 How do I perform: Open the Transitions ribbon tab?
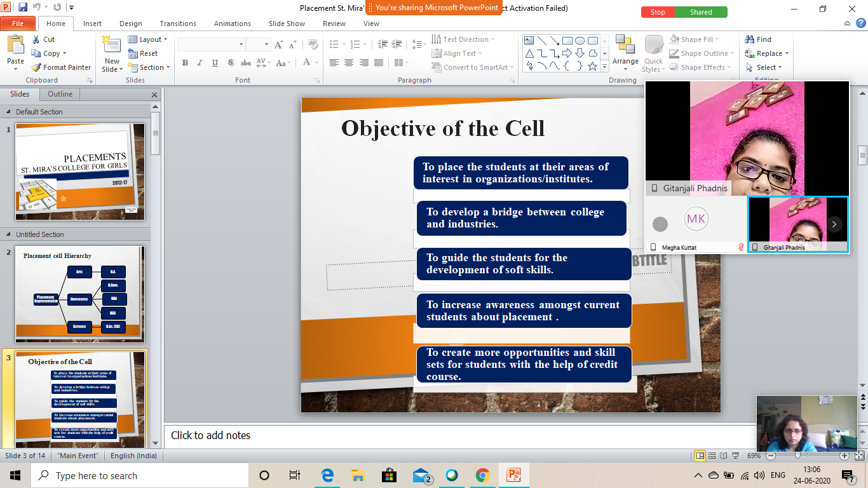pyautogui.click(x=177, y=24)
